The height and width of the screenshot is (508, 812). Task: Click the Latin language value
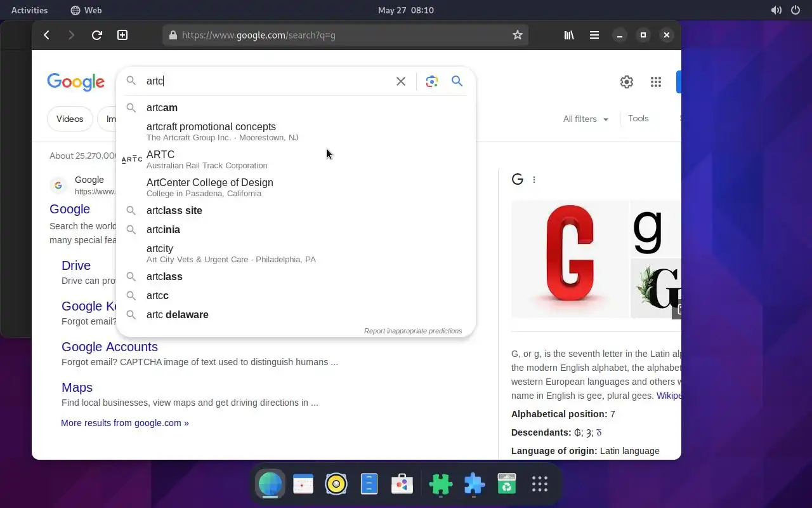(630, 451)
